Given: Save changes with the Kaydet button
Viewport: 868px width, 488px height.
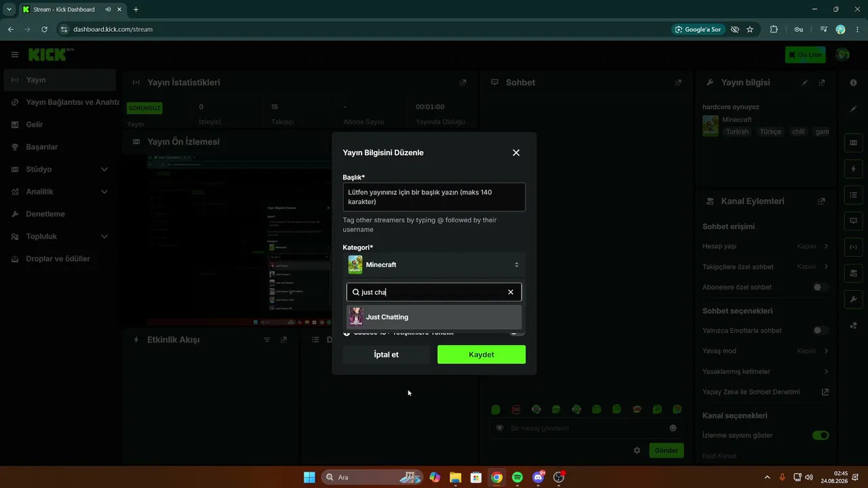Looking at the screenshot, I should pos(481,354).
